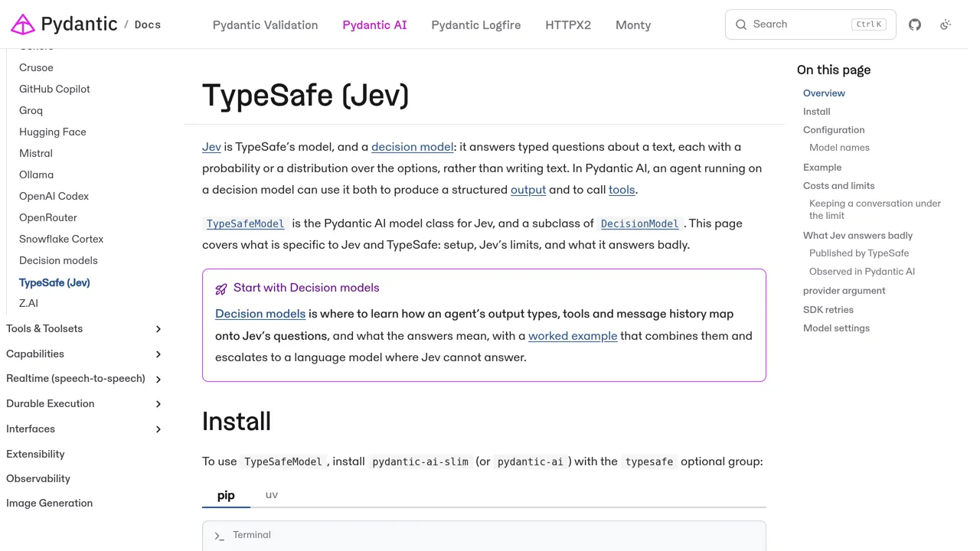Jump to Overview in On this page
The image size is (980, 551).
tap(824, 93)
